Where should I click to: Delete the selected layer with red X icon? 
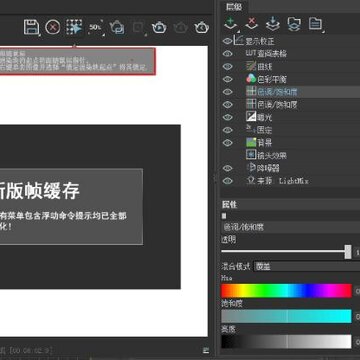(252, 24)
